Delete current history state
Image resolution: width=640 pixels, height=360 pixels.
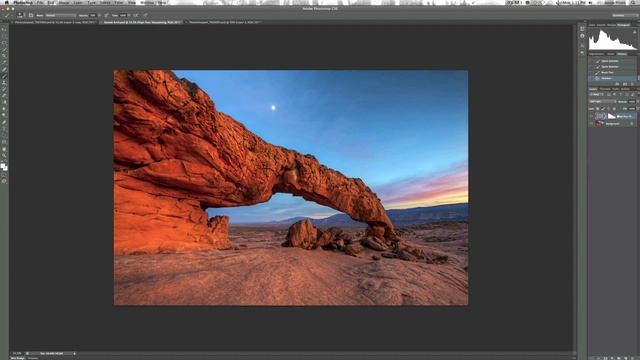tap(632, 84)
